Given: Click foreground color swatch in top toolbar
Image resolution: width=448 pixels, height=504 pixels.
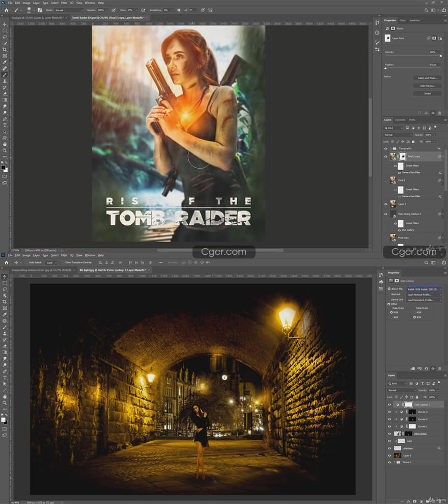Looking at the screenshot, I should [3, 168].
